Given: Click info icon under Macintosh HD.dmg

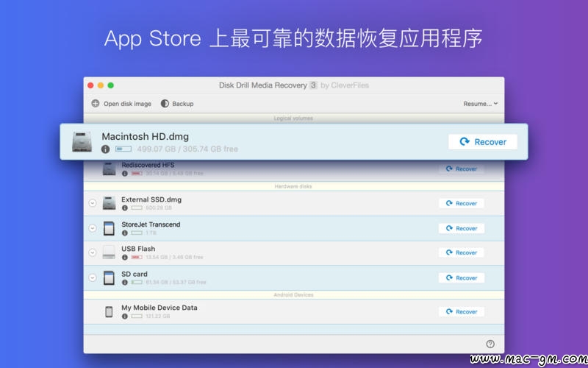Looking at the screenshot, I should tap(106, 149).
